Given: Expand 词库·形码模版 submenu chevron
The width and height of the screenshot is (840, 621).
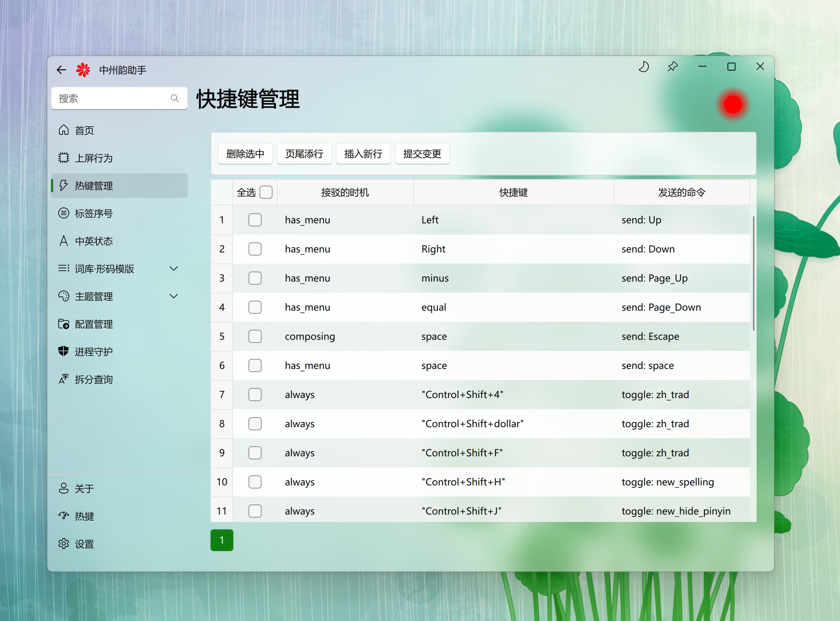Looking at the screenshot, I should 174,269.
